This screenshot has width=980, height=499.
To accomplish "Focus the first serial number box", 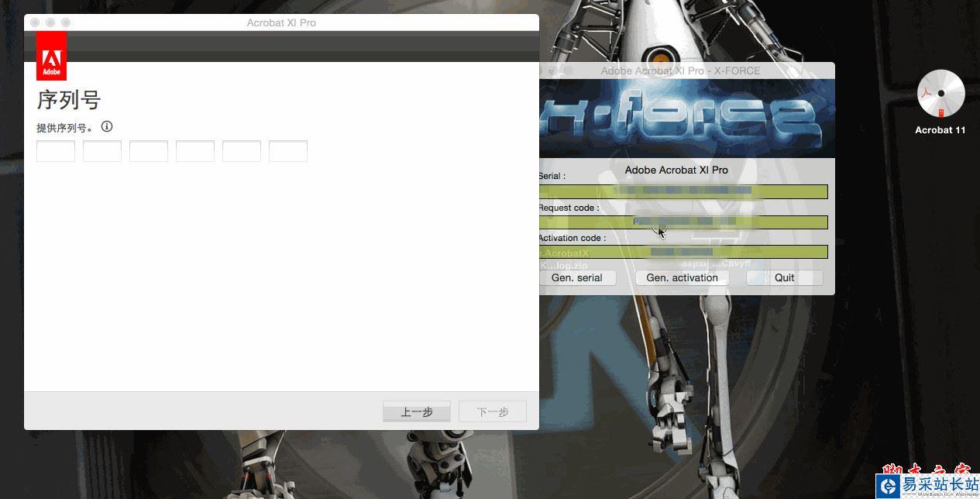I will click(x=56, y=151).
